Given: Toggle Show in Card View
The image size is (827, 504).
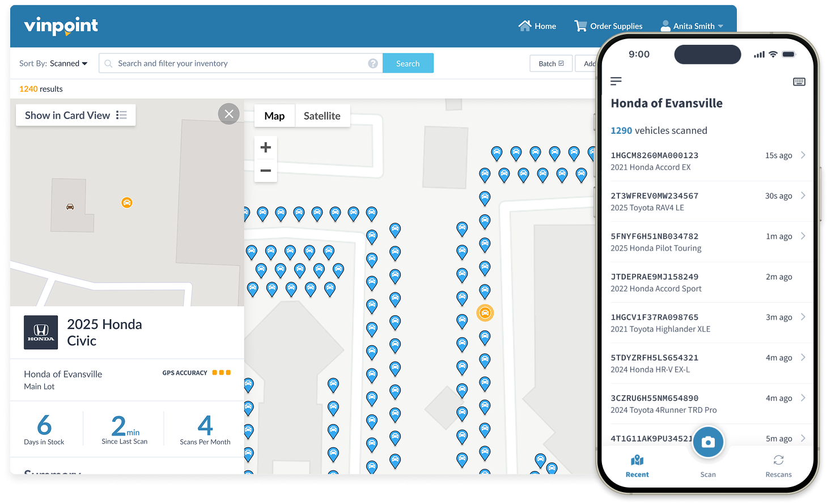Looking at the screenshot, I should pos(76,115).
